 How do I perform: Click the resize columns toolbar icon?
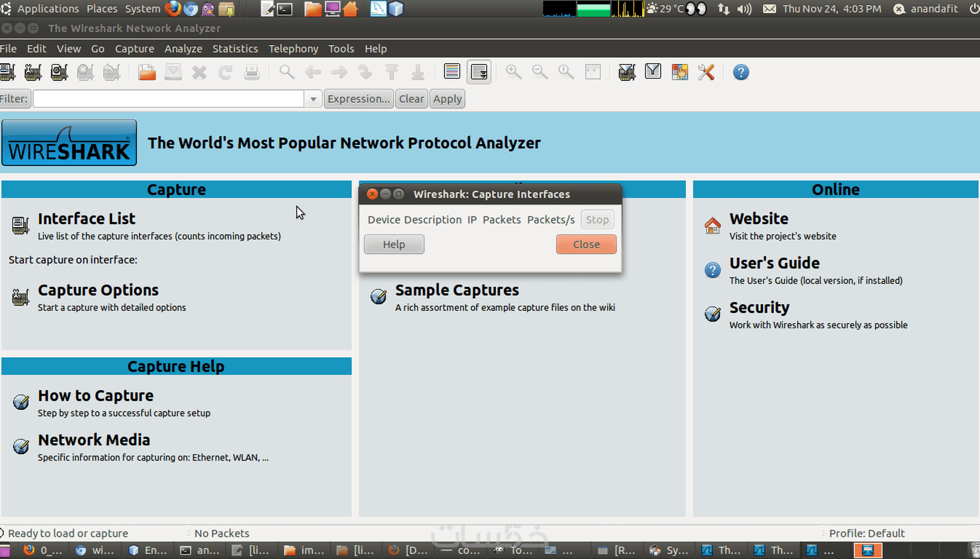[x=593, y=72]
